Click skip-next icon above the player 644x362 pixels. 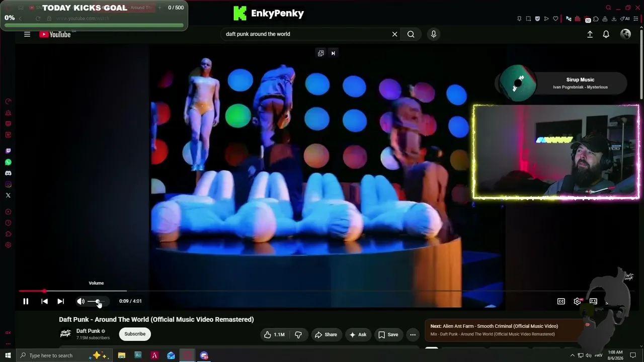click(333, 53)
